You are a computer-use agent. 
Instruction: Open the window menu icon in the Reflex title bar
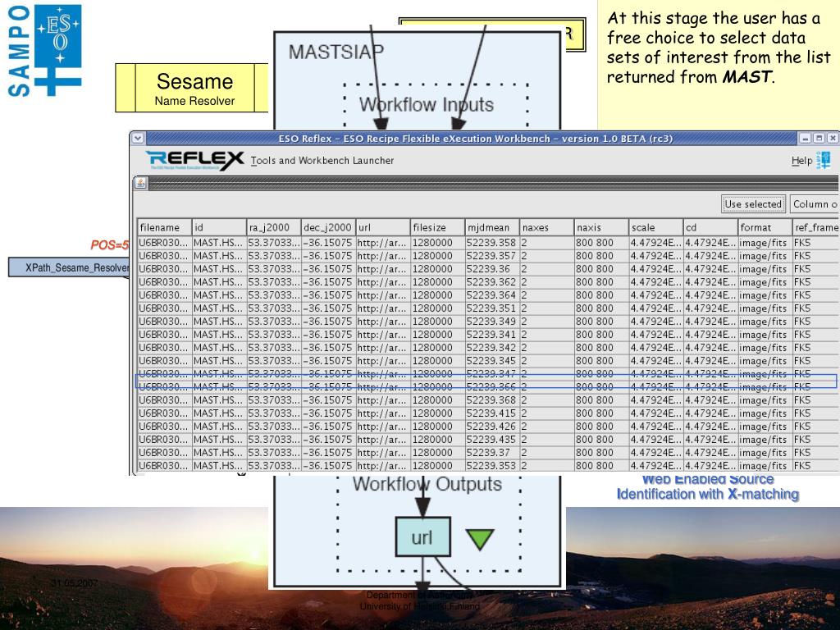point(138,138)
